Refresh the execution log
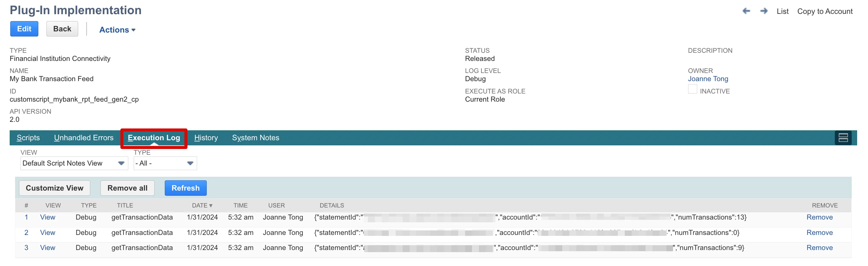 [x=186, y=188]
